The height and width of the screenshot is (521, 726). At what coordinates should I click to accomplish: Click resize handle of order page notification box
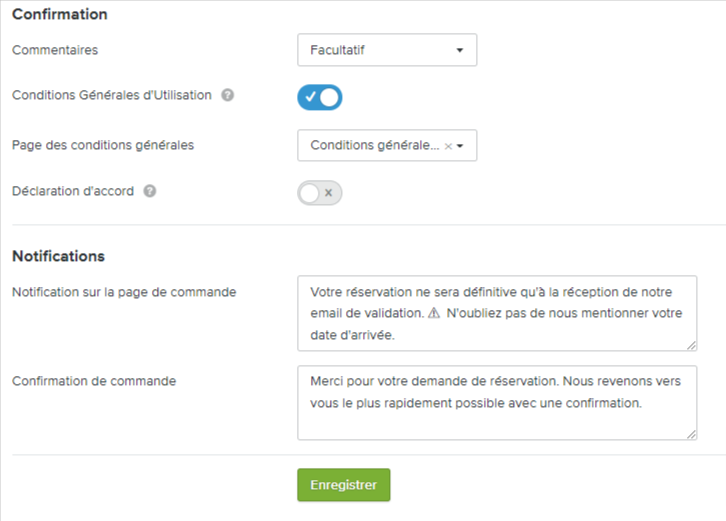[691, 345]
